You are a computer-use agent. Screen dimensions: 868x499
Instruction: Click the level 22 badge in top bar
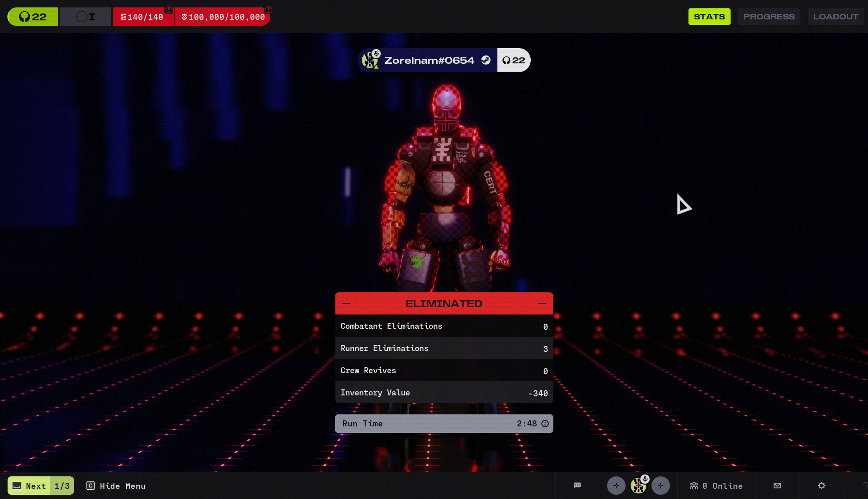pos(33,17)
